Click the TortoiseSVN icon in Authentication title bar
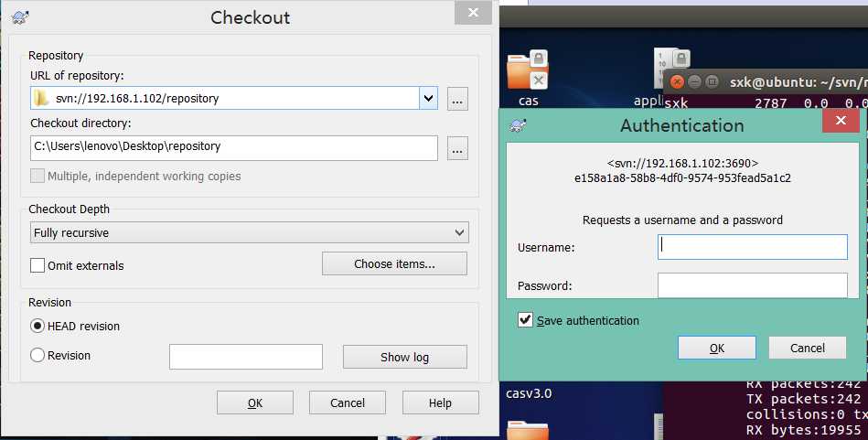868x440 pixels. 518,125
